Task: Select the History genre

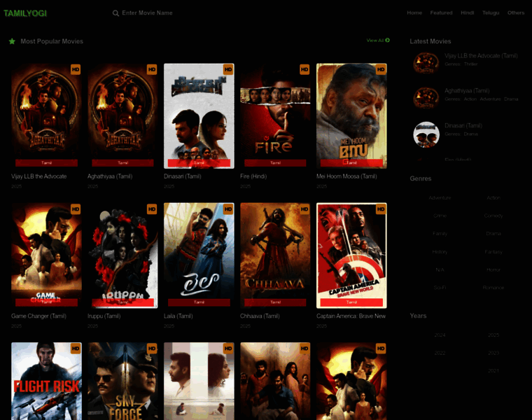Action: (x=440, y=252)
